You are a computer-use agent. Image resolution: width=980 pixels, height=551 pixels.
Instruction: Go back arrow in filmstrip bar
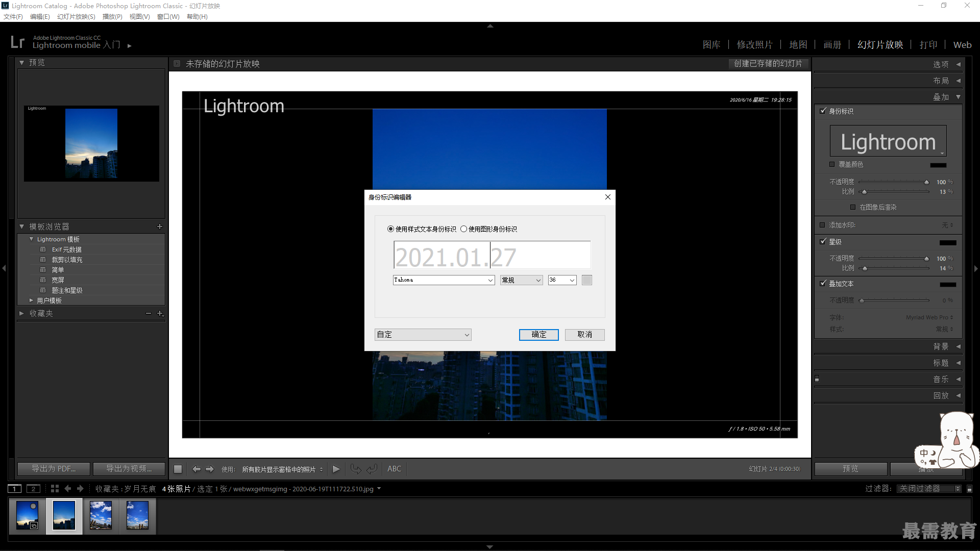(x=68, y=489)
